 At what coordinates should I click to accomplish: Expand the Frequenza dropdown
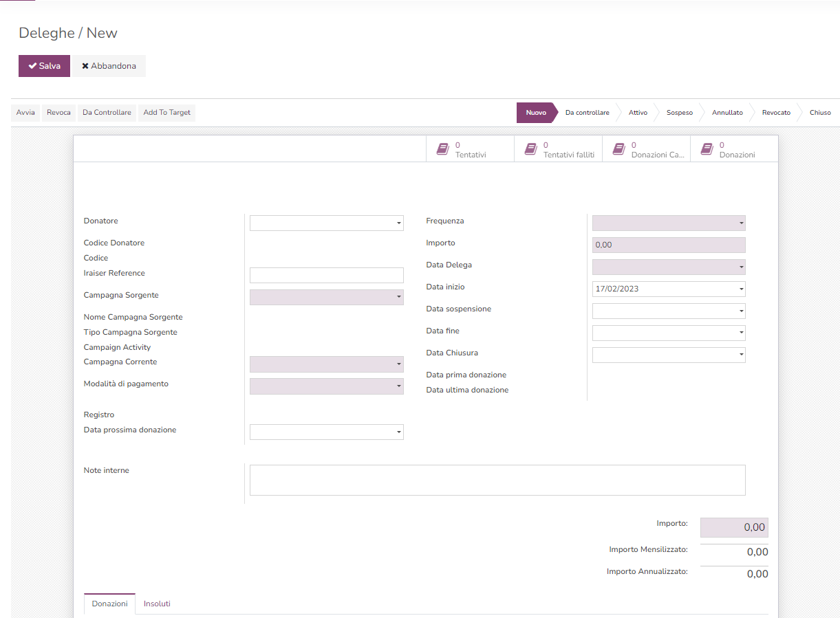pos(668,223)
